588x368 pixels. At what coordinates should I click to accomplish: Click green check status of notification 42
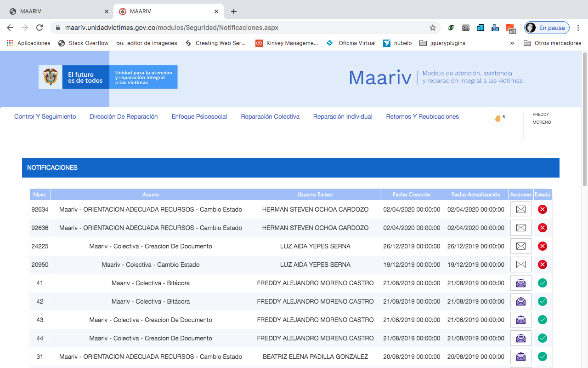543,301
